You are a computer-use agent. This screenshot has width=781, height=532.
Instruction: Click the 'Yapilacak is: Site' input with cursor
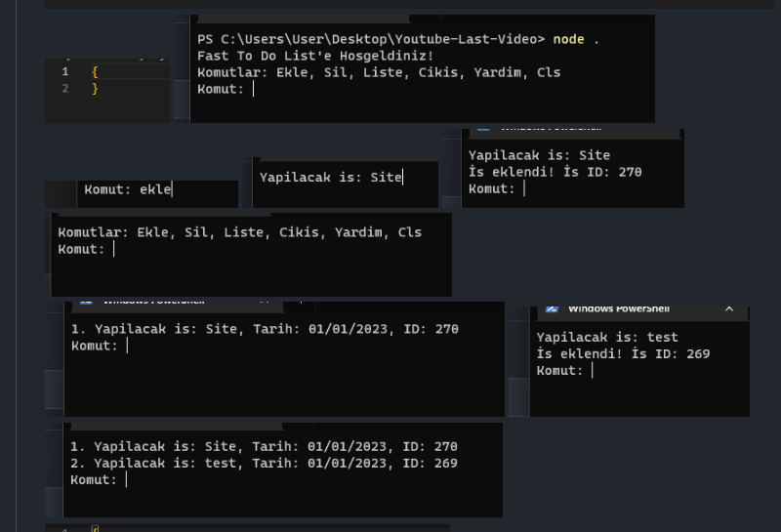(331, 178)
